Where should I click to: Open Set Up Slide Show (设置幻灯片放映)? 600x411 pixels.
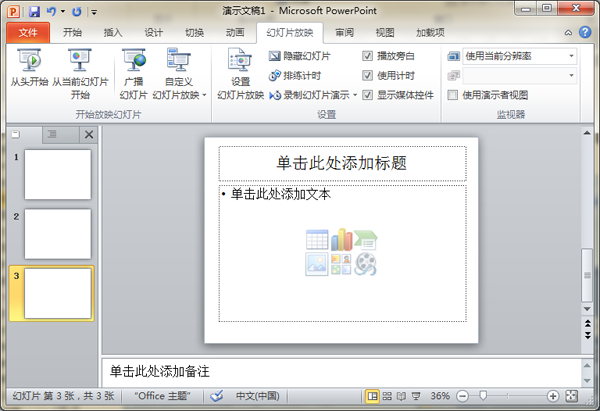(240, 73)
